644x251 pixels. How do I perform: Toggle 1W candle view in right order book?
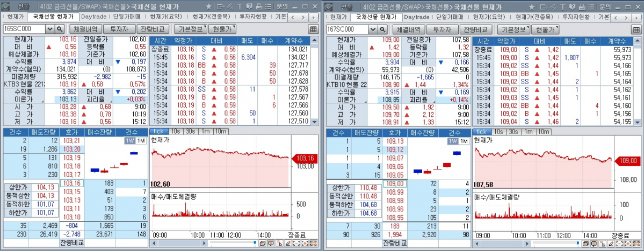[x=453, y=141]
